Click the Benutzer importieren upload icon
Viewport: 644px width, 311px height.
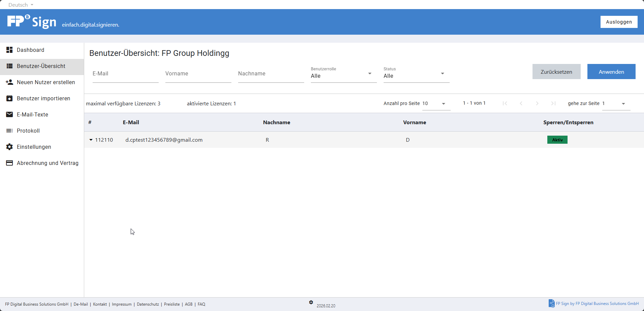click(x=9, y=98)
